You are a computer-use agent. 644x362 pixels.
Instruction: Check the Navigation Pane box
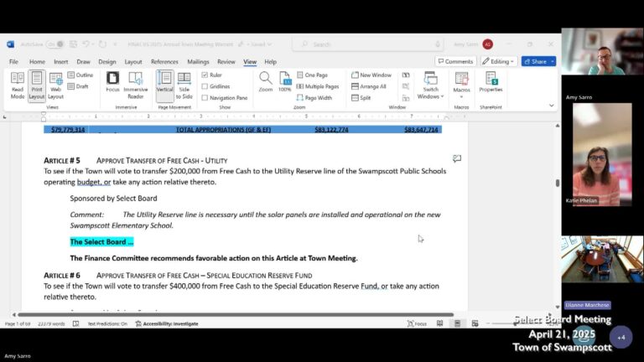click(205, 97)
